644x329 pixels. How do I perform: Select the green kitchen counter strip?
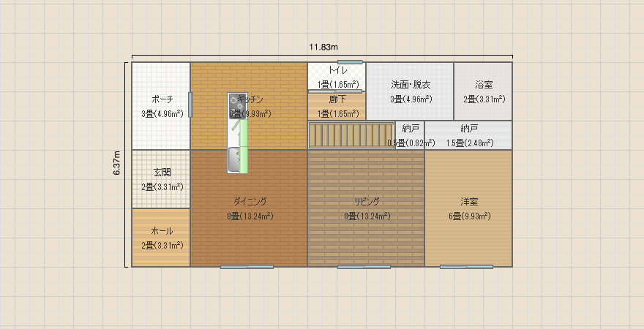click(244, 146)
